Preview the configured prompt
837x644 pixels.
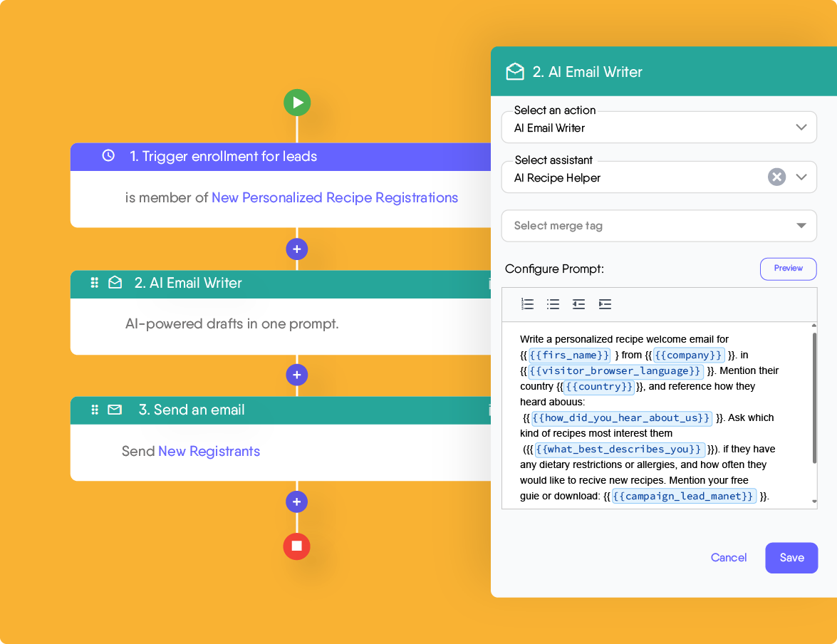point(788,269)
